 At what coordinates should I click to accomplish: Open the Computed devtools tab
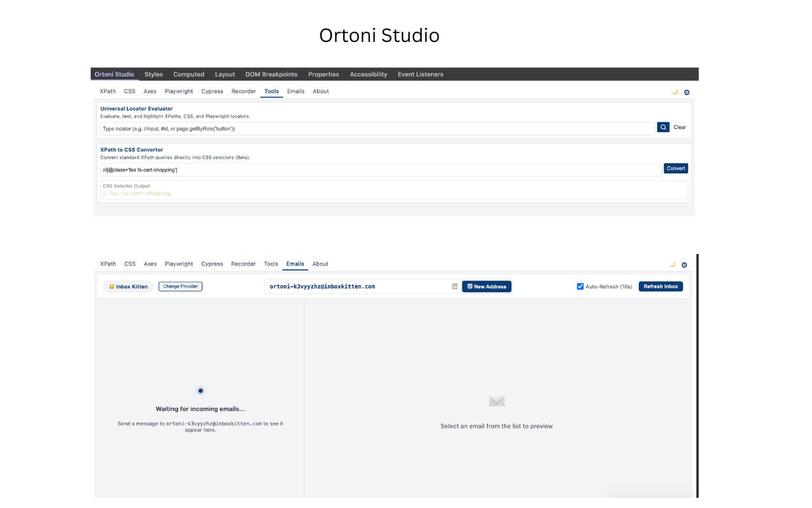coord(189,74)
